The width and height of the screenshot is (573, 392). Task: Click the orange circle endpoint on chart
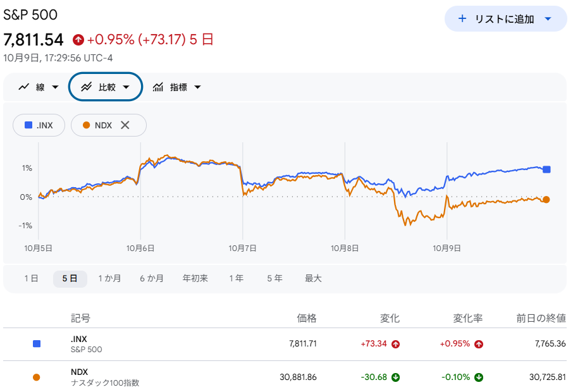pyautogui.click(x=546, y=199)
